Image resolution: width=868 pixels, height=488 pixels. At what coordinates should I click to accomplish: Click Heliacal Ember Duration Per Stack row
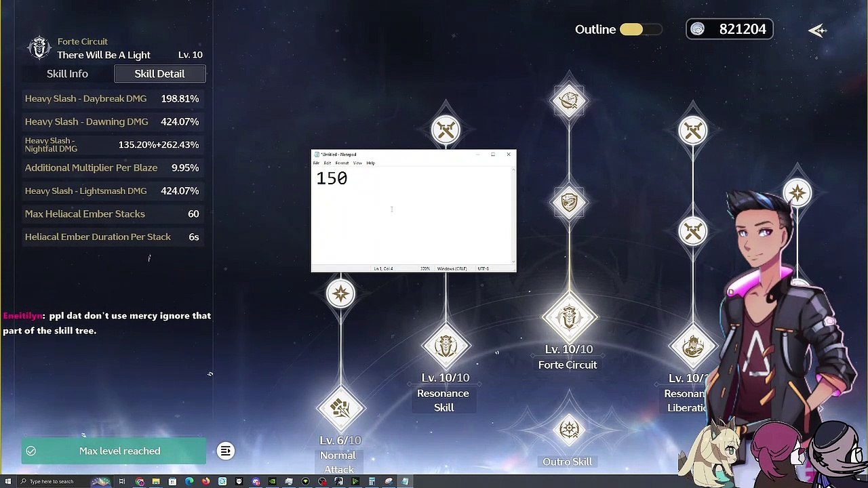(112, 237)
